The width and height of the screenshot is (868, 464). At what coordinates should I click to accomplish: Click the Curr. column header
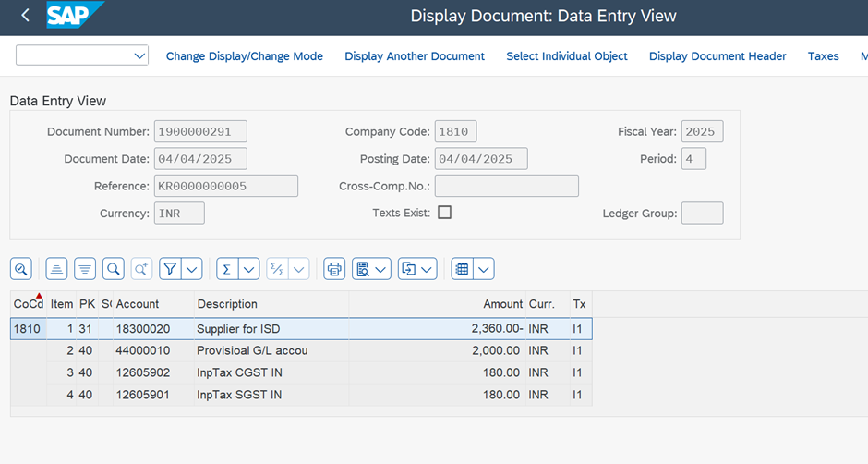[x=548, y=304]
